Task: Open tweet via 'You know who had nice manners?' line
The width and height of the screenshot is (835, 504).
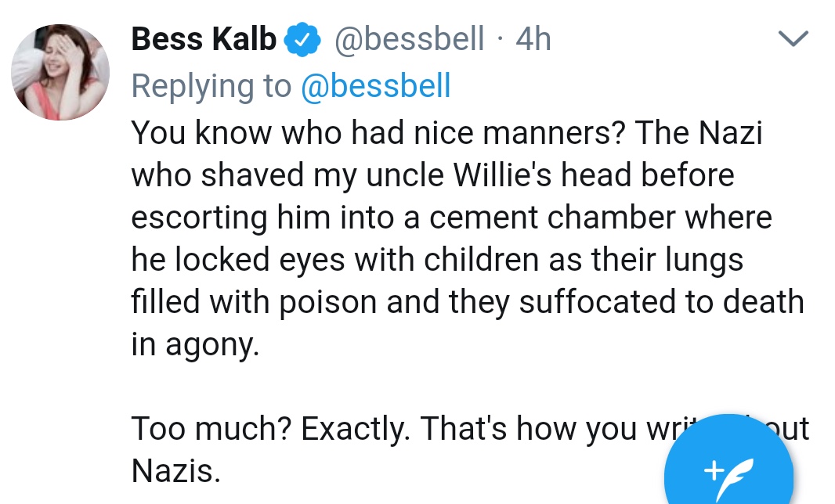Action: click(446, 132)
